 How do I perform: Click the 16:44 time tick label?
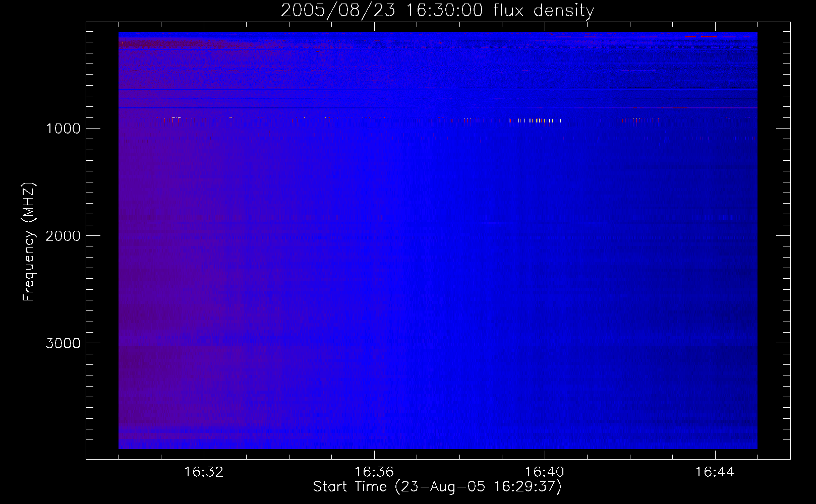[x=715, y=472]
